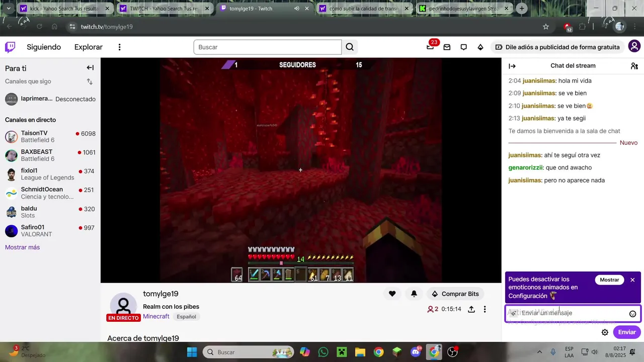The width and height of the screenshot is (644, 362).
Task: Open SchmidtOcean channel in the sidebar
Action: [50, 193]
